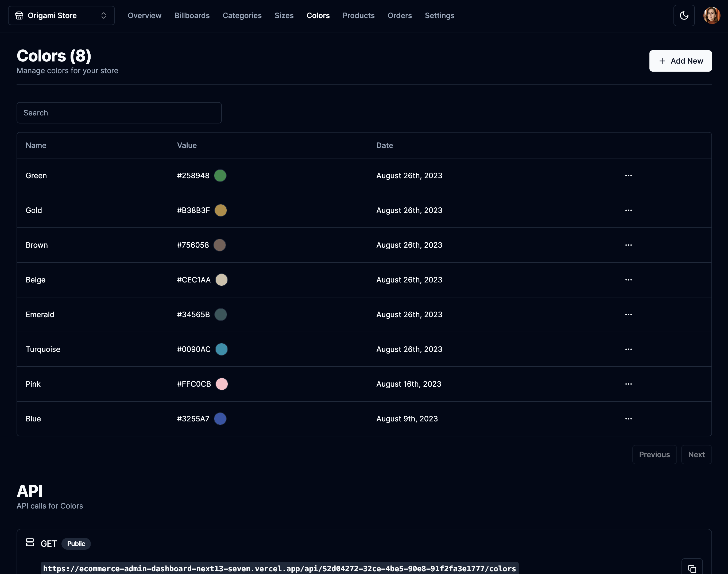Open actions menu for Turquoise row

628,349
